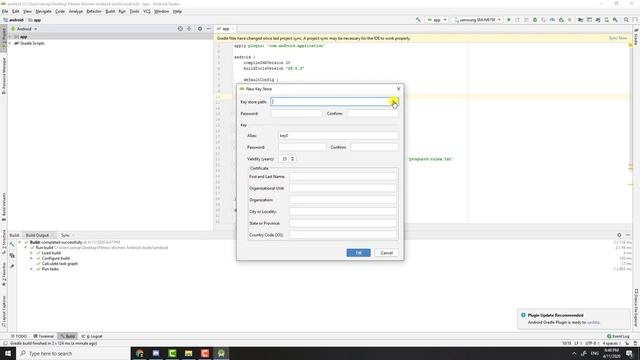Open the Refactor menu
Image resolution: width=640 pixels, height=360 pixels.
(x=94, y=11)
